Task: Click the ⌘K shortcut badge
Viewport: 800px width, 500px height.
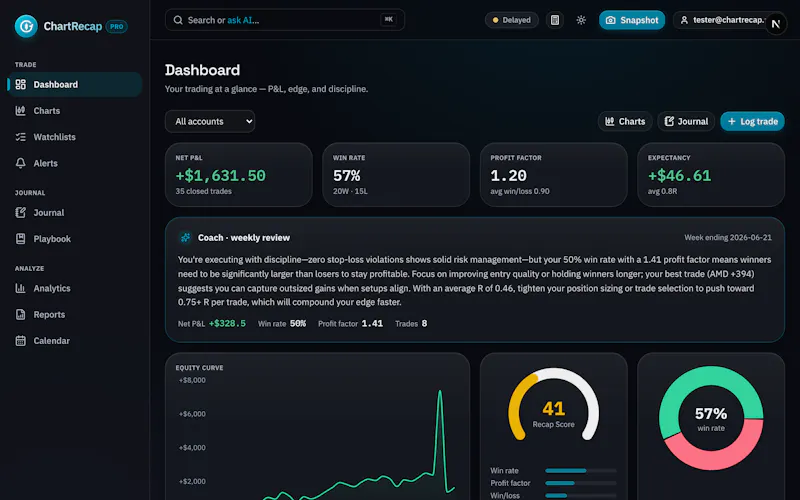Action: click(388, 19)
